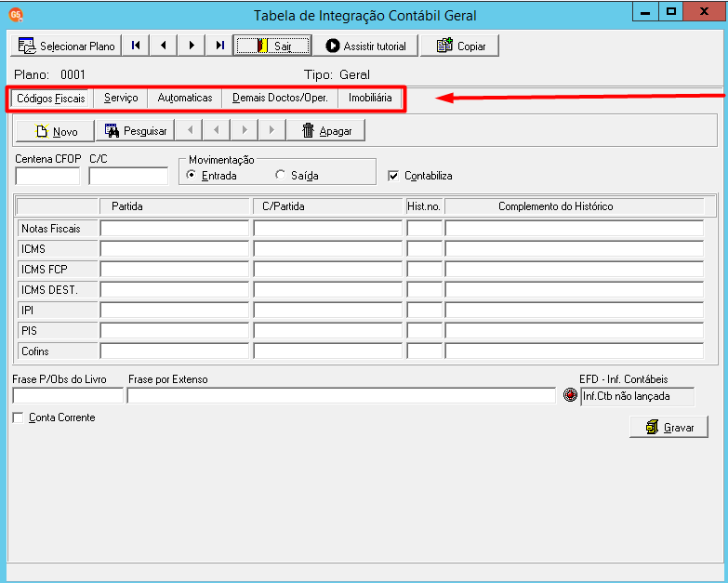Image resolution: width=728 pixels, height=583 pixels.
Task: Go to previous record in top toolbar
Action: tap(163, 46)
